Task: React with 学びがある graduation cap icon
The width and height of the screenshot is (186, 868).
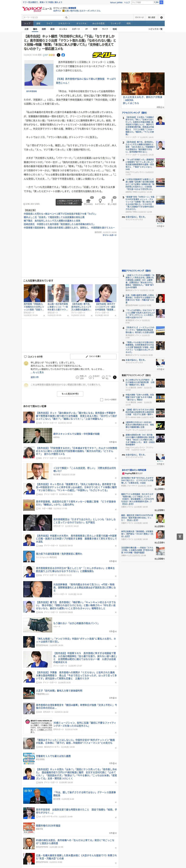Action: 88,201
